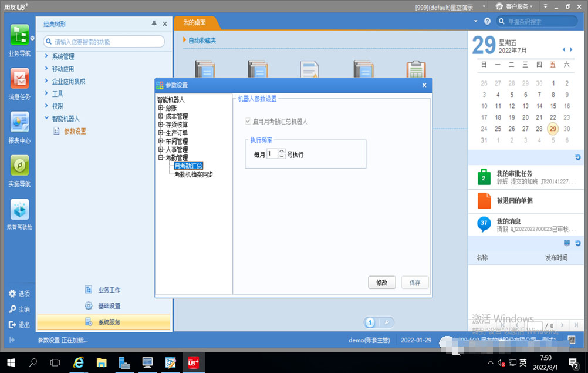Open the 业务导航 sidebar icon
Image resolution: width=588 pixels, height=373 pixels.
(19, 35)
